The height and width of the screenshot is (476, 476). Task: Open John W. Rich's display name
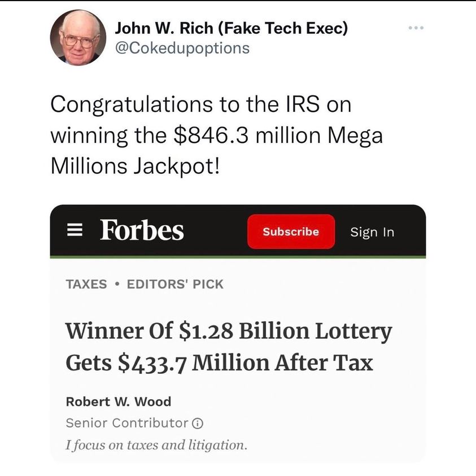point(231,28)
